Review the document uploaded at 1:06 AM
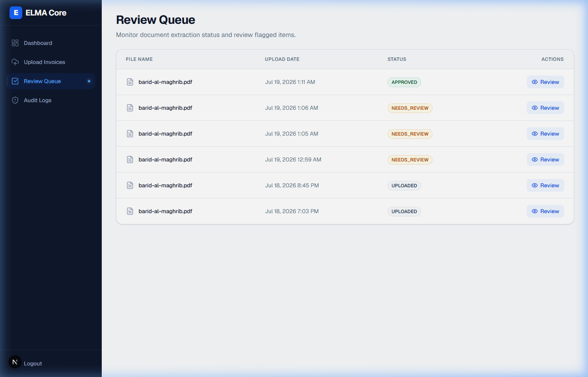This screenshot has height=377, width=588. pyautogui.click(x=545, y=108)
